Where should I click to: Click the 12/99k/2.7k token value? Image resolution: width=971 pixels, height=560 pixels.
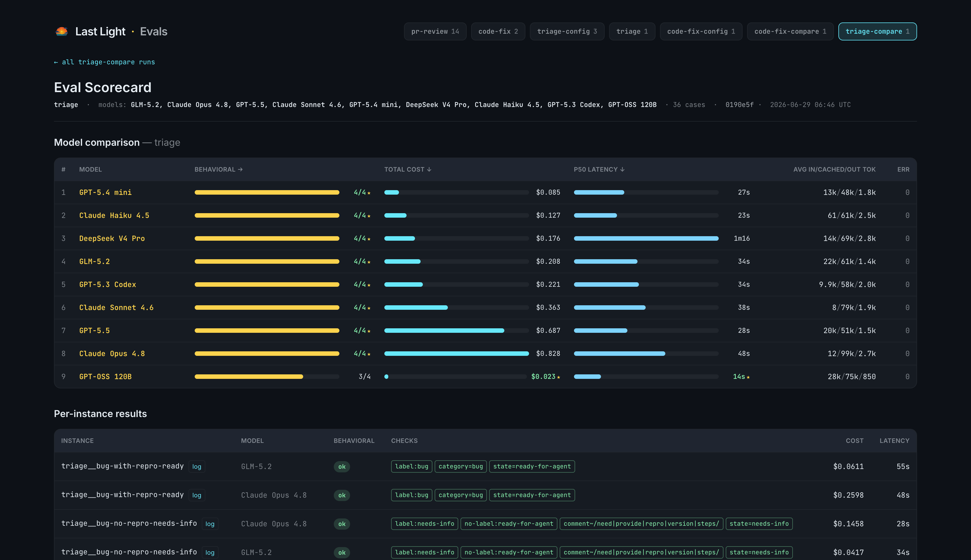[851, 354]
